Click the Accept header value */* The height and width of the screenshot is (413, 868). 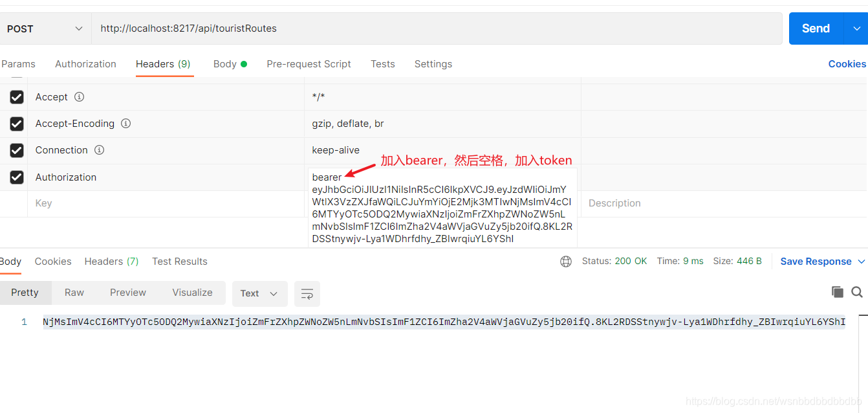(x=318, y=97)
